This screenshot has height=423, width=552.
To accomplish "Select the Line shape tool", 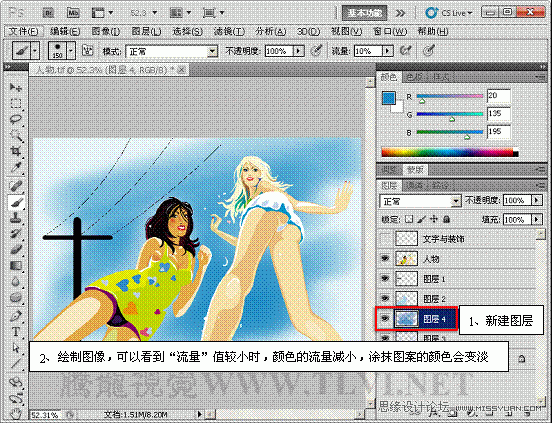I will pos(15,363).
